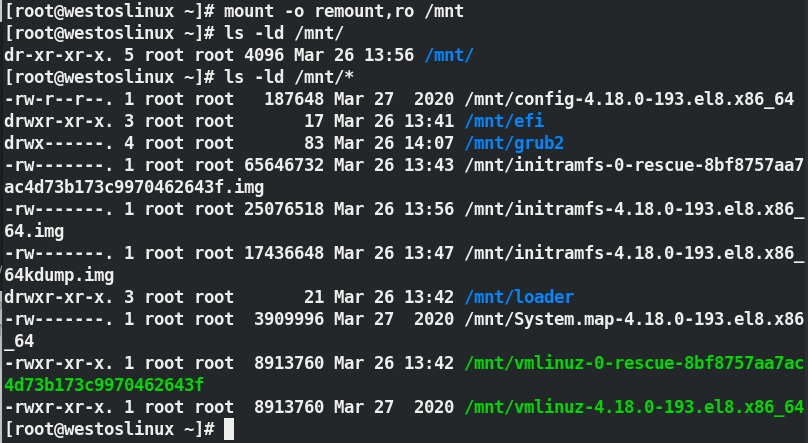
Task: Click the mount -o remount,ro command text
Action: coord(344,11)
